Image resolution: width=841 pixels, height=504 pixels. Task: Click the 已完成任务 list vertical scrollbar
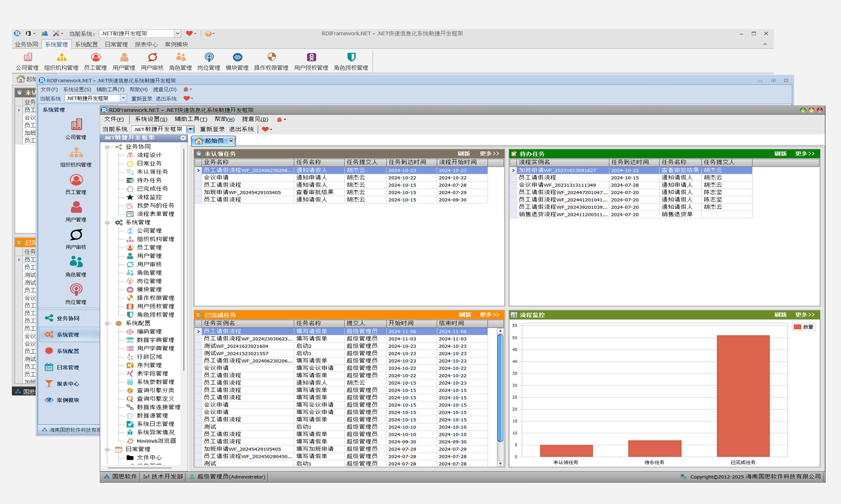(x=500, y=388)
